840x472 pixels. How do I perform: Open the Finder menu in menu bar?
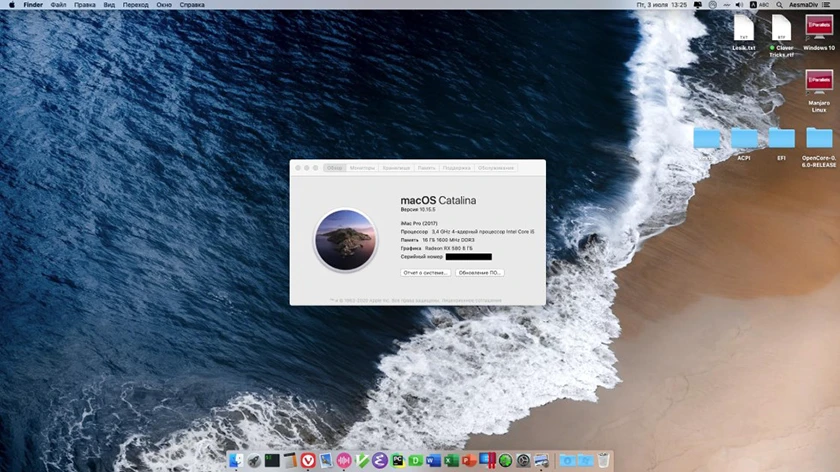point(33,5)
